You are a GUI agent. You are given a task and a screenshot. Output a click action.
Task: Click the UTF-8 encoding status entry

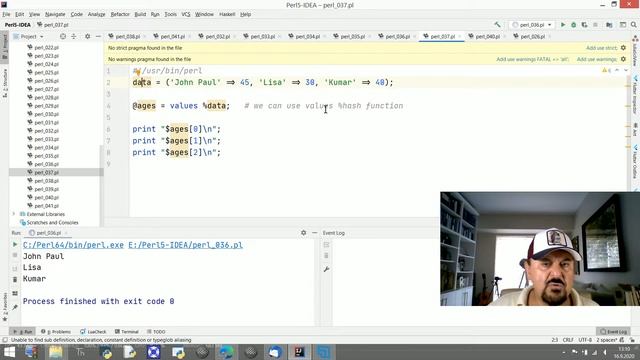(x=584, y=340)
